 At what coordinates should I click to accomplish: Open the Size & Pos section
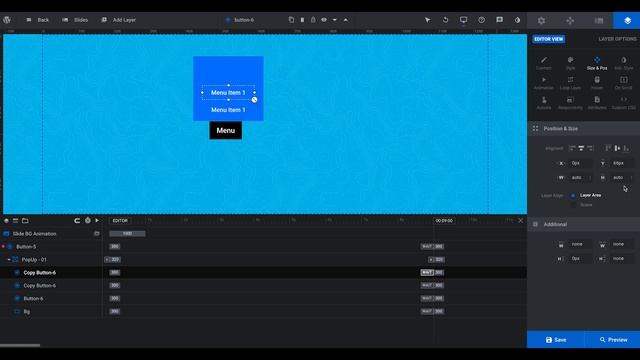[x=597, y=63]
